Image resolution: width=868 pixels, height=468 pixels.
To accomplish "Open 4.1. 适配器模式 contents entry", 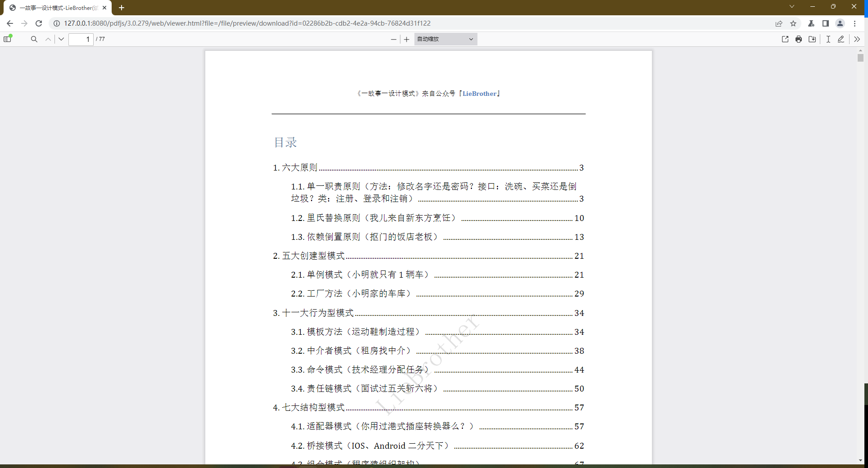I will point(437,426).
